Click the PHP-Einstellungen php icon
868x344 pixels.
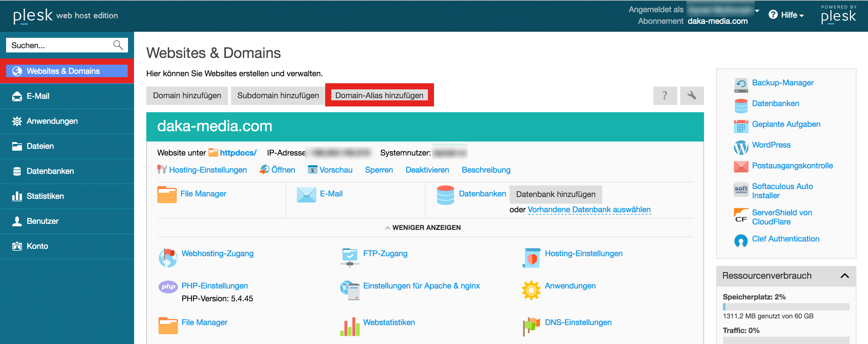pyautogui.click(x=168, y=287)
